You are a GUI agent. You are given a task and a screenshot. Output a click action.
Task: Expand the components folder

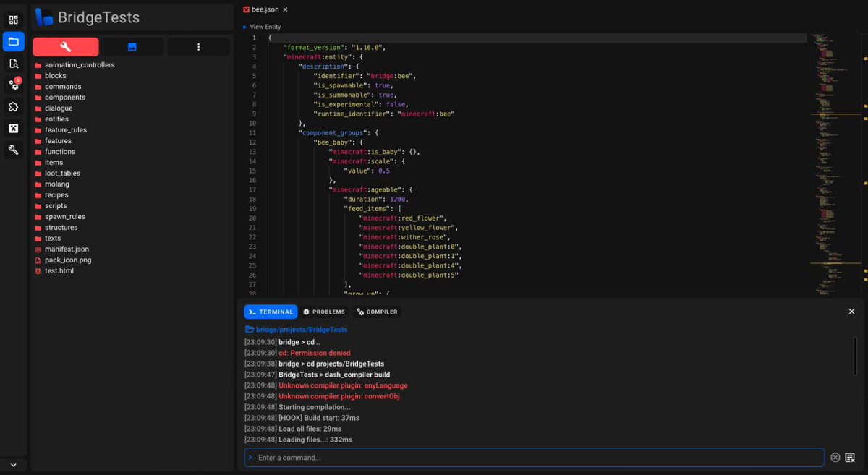coord(60,98)
